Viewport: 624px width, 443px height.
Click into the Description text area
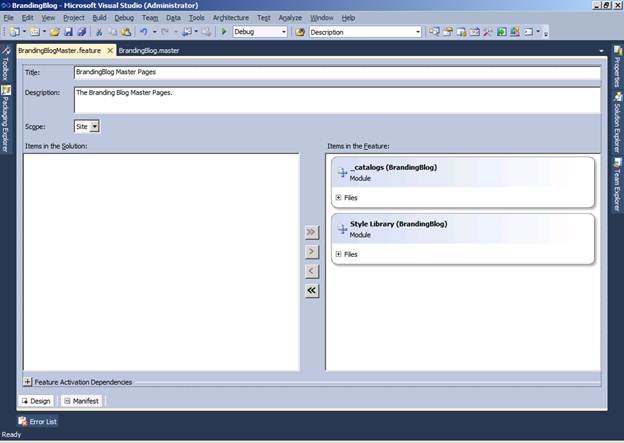337,100
